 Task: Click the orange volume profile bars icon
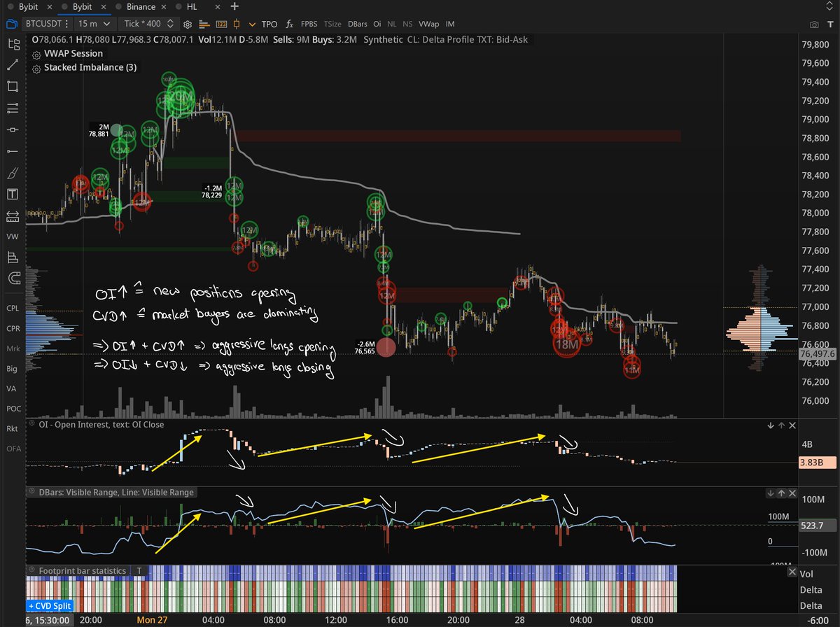pyautogui.click(x=204, y=24)
